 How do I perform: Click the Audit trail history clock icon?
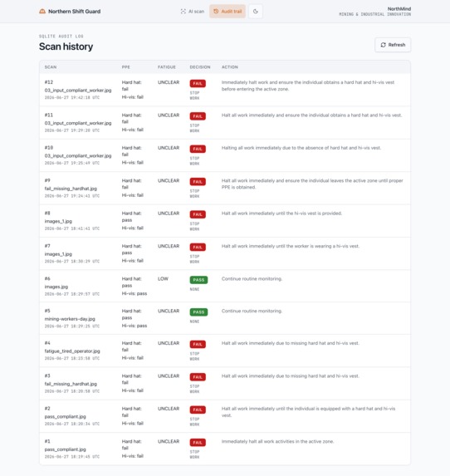click(x=216, y=12)
